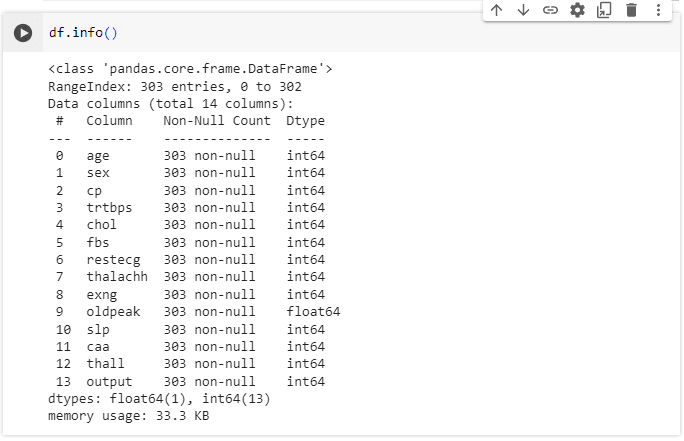The height and width of the screenshot is (441, 684).
Task: Click the 'slp' column name
Action: (x=98, y=330)
